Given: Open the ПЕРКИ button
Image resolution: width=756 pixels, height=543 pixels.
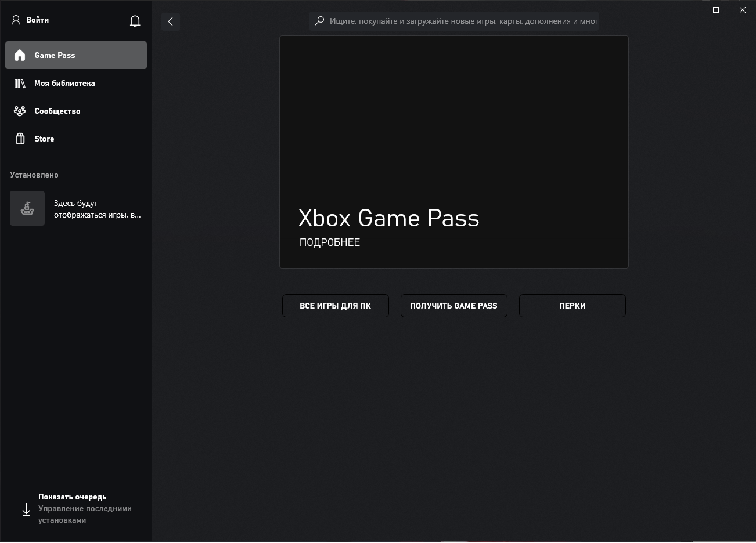Looking at the screenshot, I should (573, 306).
